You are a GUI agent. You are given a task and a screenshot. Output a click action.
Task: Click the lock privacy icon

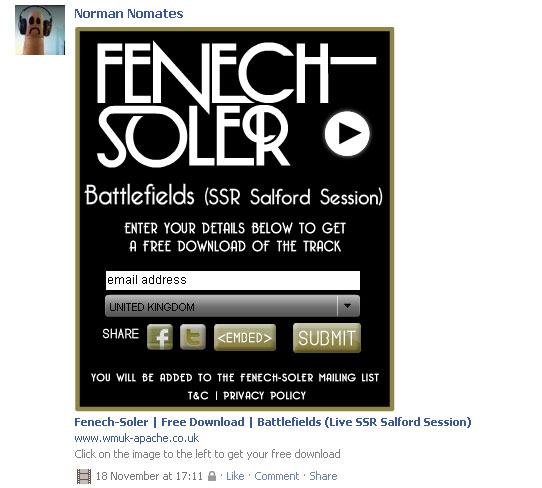(x=212, y=476)
